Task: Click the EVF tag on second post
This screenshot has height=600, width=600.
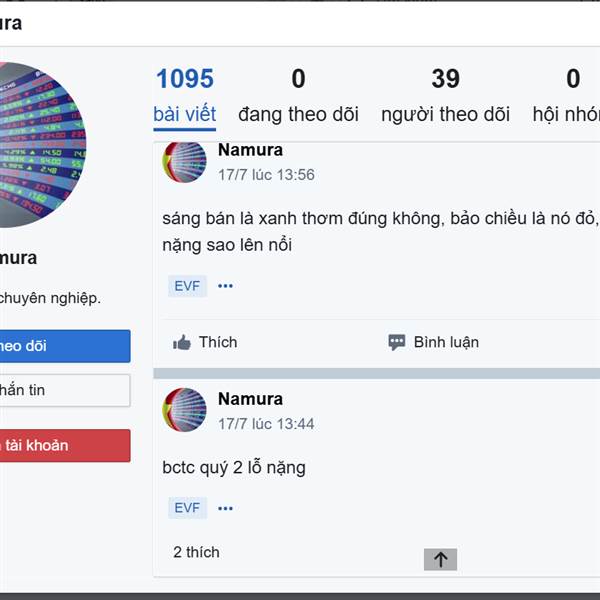Action: 187,508
